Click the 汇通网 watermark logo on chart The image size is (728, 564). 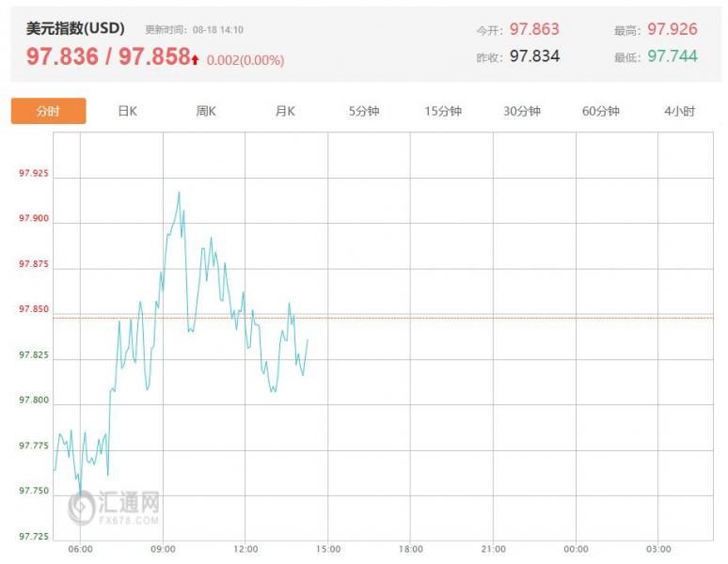click(114, 507)
